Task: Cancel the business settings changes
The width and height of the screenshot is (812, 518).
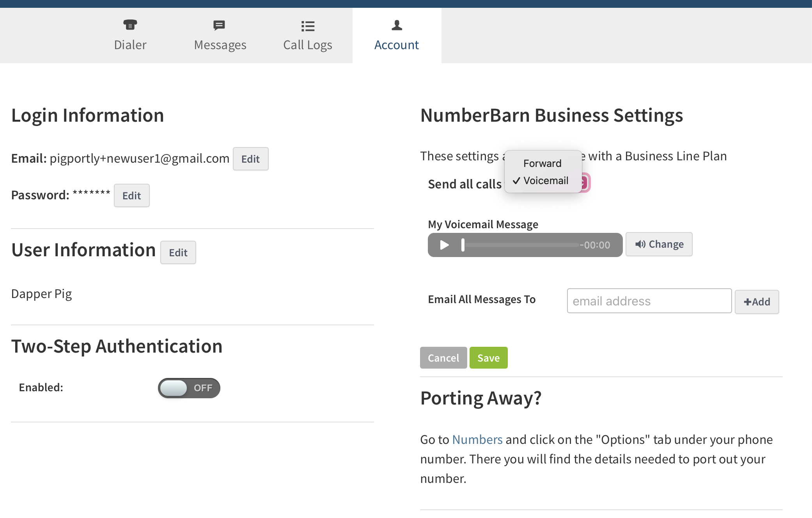Action: pyautogui.click(x=443, y=358)
